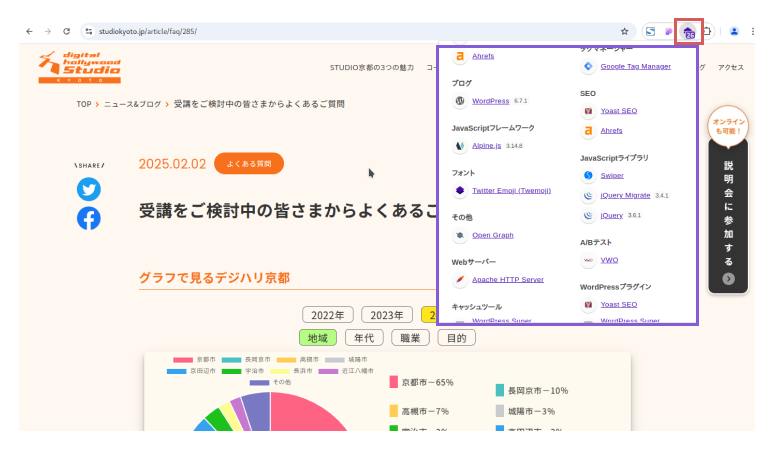Select the 2022年 year tab
Viewport: 773px width, 451px height.
[328, 315]
